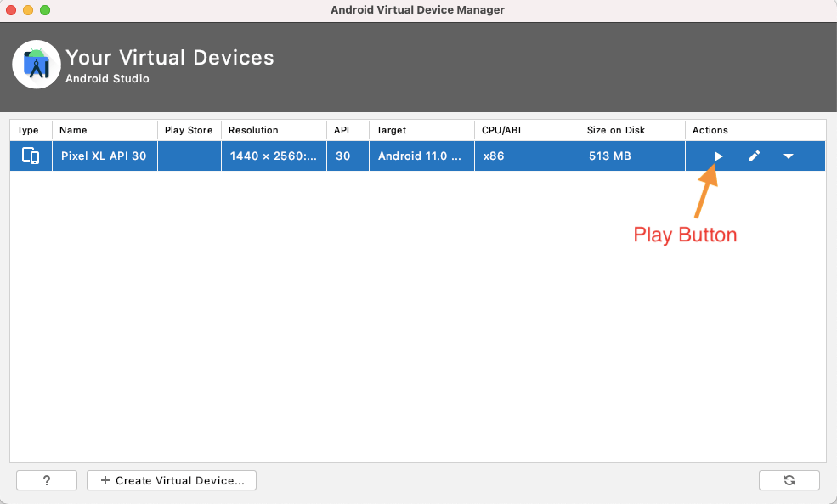The height and width of the screenshot is (504, 837).
Task: Click the phone device type icon
Action: tap(31, 156)
